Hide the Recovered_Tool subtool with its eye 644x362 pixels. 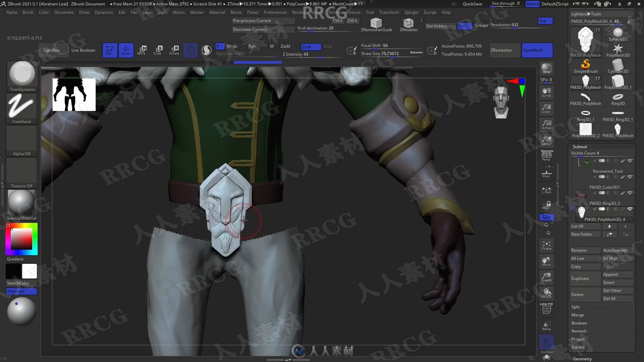(x=630, y=161)
